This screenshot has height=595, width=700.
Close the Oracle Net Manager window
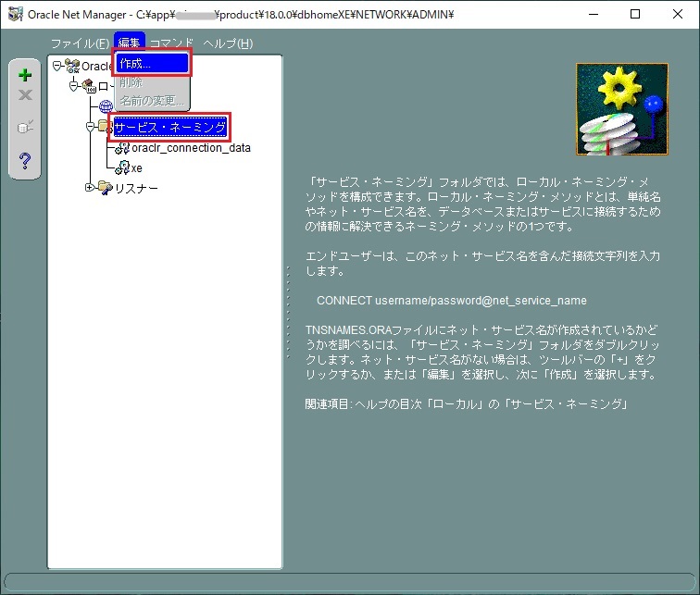tap(677, 14)
